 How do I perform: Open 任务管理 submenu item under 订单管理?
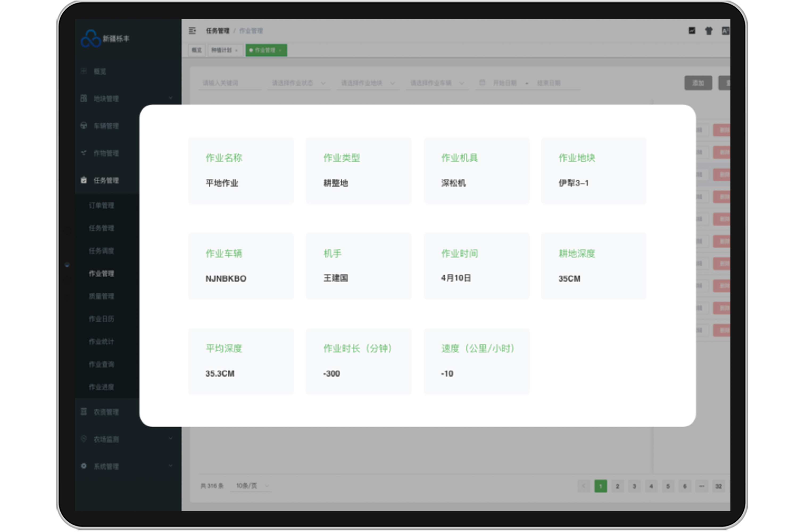click(x=101, y=228)
